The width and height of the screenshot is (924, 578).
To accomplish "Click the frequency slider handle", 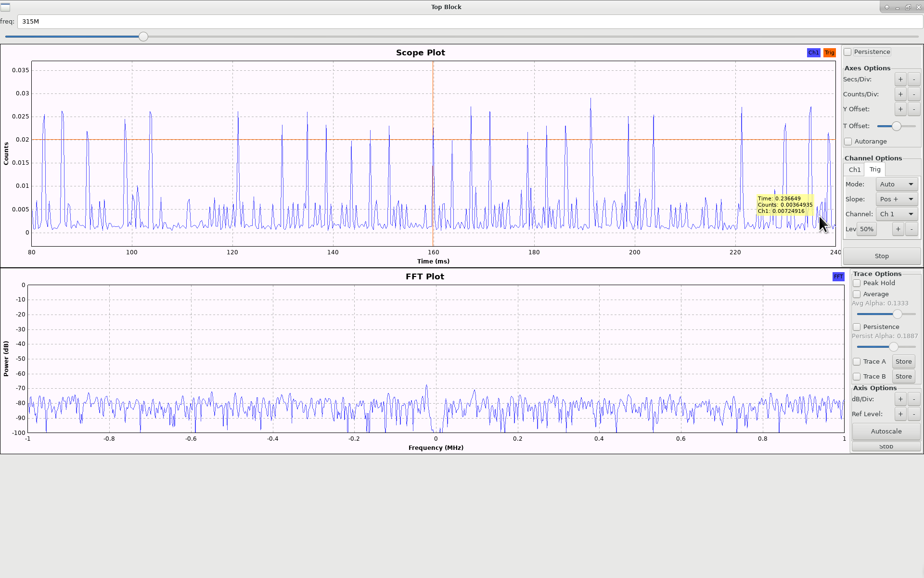I will coord(143,37).
